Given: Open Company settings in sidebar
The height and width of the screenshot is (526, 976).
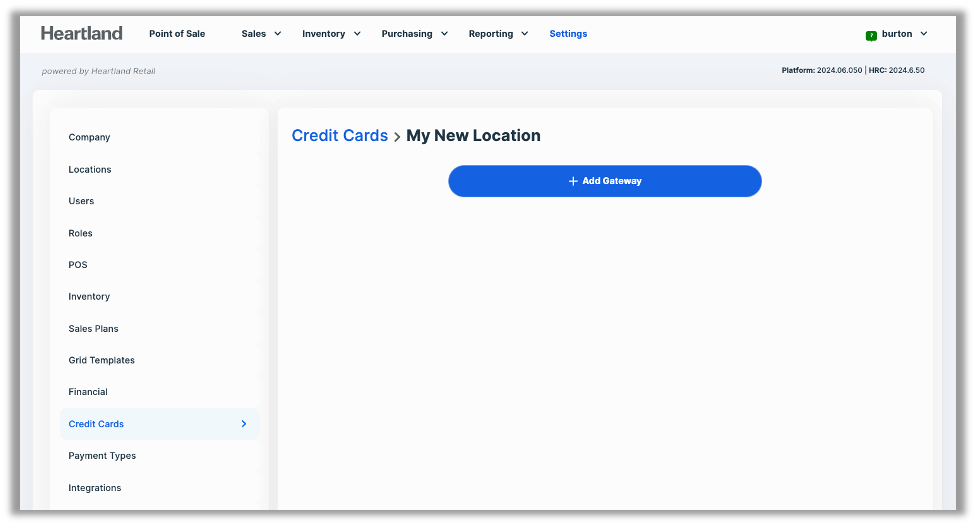Looking at the screenshot, I should 89,137.
